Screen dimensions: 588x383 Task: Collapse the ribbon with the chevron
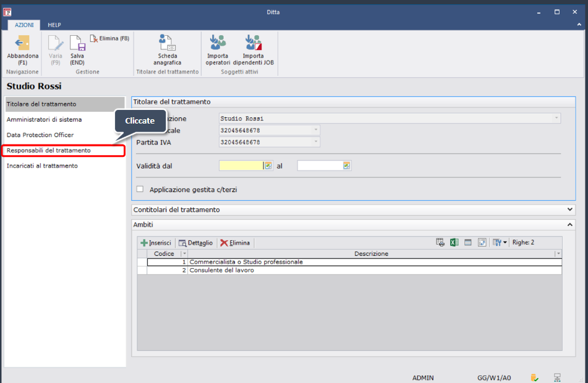579,25
